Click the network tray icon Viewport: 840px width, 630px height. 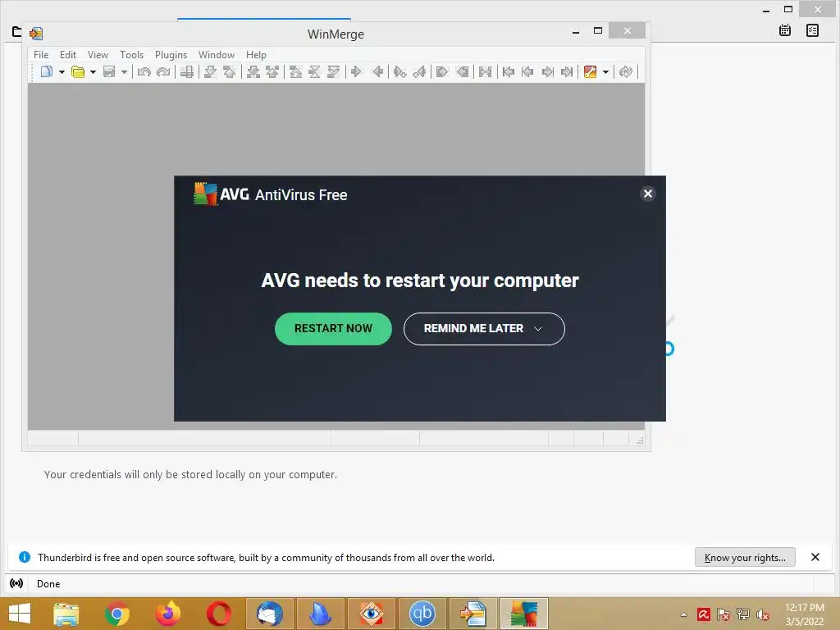tap(743, 614)
